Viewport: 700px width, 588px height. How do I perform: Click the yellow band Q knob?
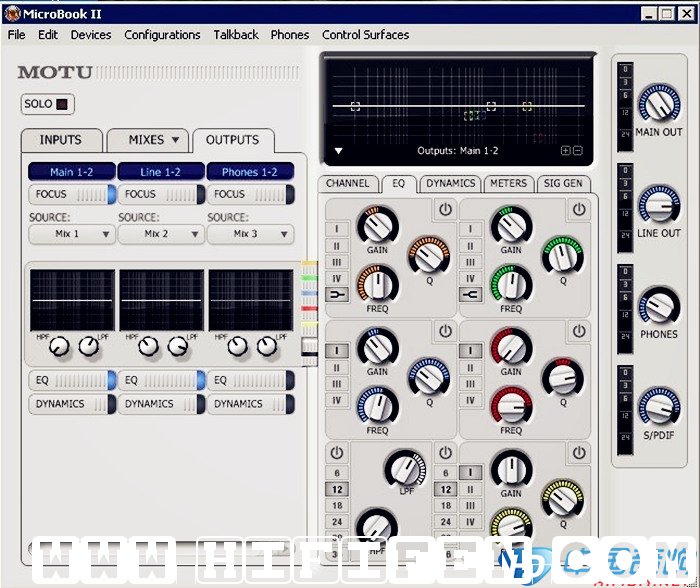tap(563, 500)
